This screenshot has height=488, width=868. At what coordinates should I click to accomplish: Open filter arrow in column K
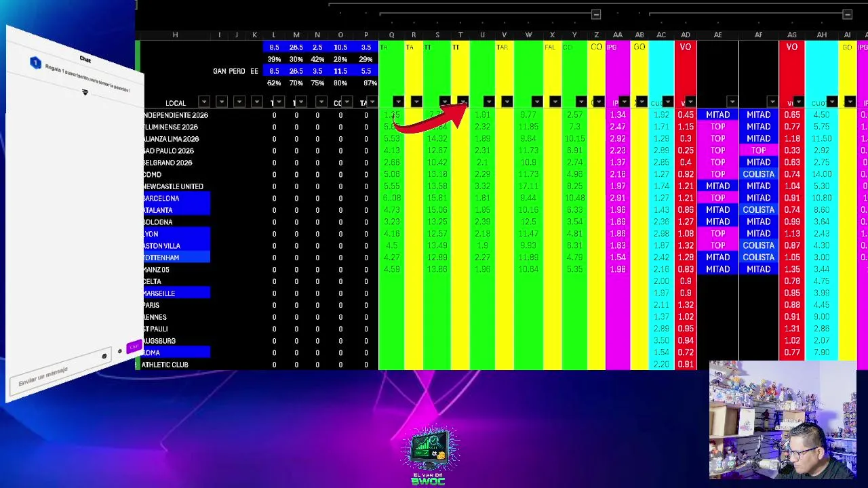click(x=256, y=102)
